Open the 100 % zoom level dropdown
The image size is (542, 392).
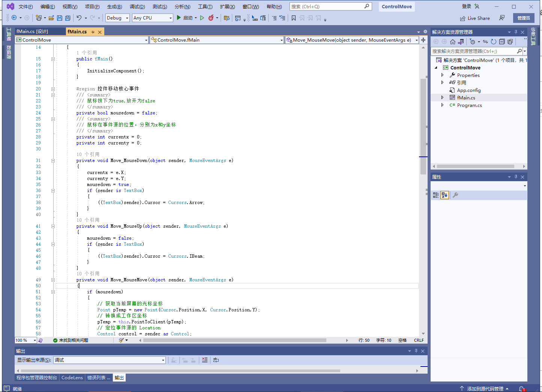click(26, 340)
